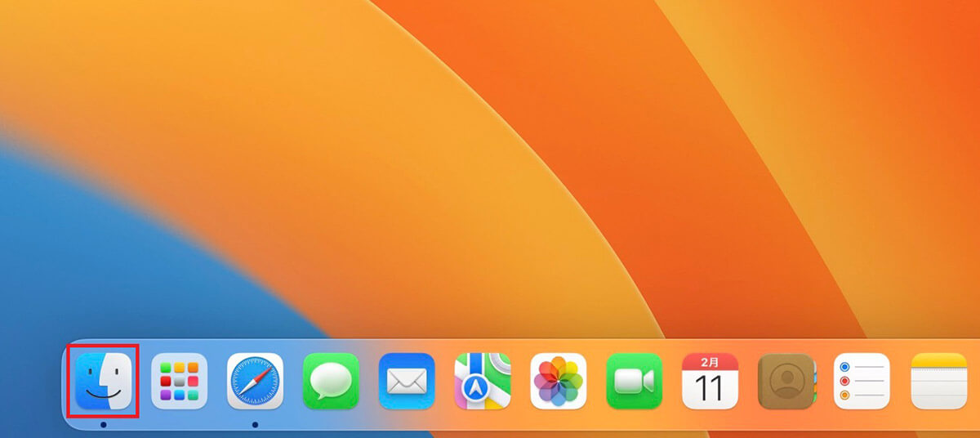Viewport: 980px width, 438px height.
Task: Open Calendar showing 2月 11
Action: click(710, 381)
